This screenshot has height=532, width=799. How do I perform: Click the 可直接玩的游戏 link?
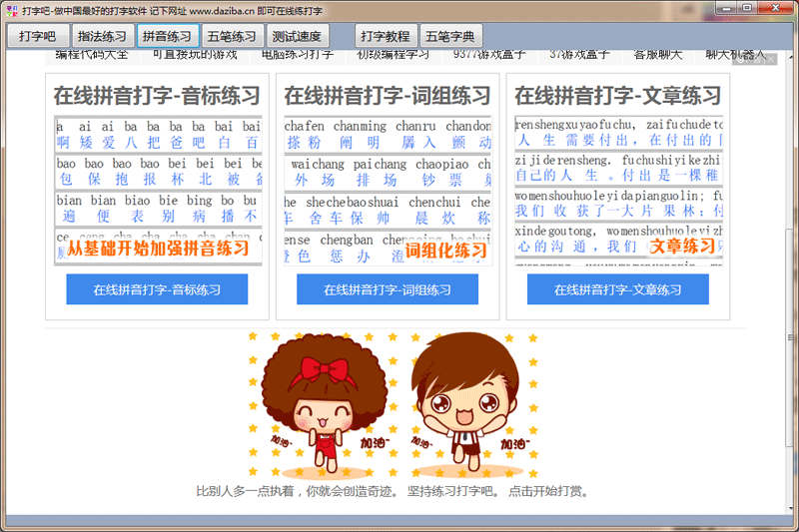coord(195,55)
